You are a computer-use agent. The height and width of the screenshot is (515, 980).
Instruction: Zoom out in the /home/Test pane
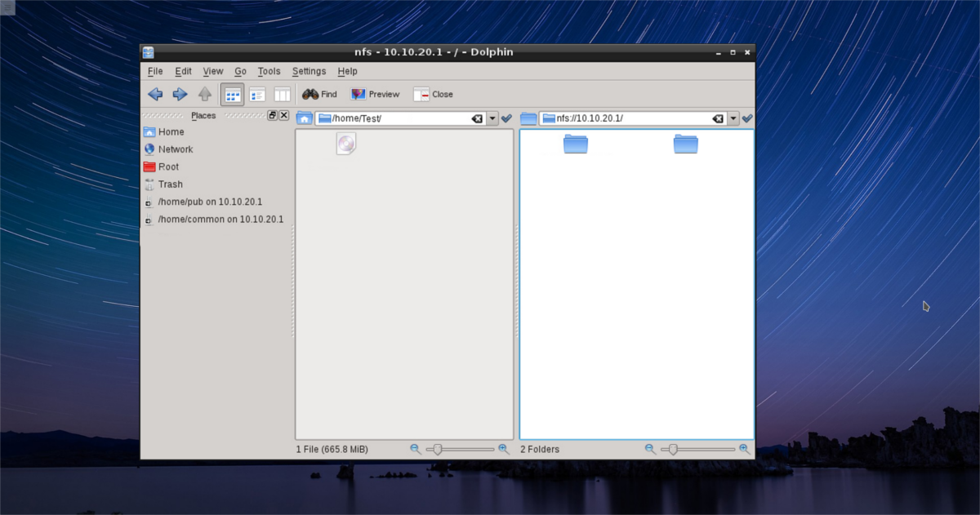pos(416,449)
